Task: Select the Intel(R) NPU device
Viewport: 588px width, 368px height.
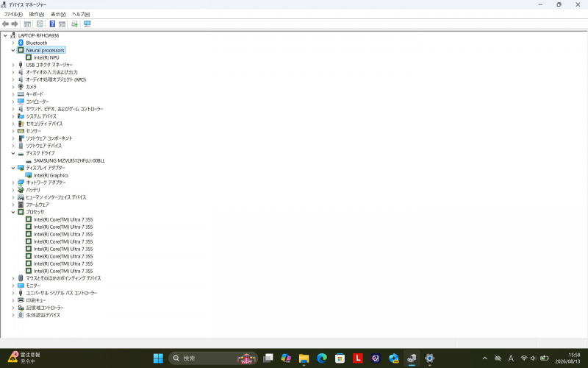Action: click(46, 58)
